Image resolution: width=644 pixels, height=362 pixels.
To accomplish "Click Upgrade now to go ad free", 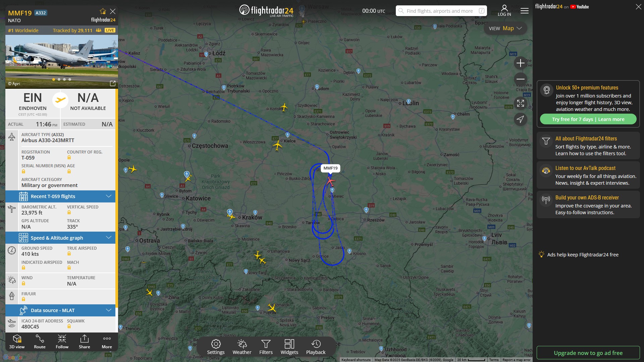I will 588,353.
